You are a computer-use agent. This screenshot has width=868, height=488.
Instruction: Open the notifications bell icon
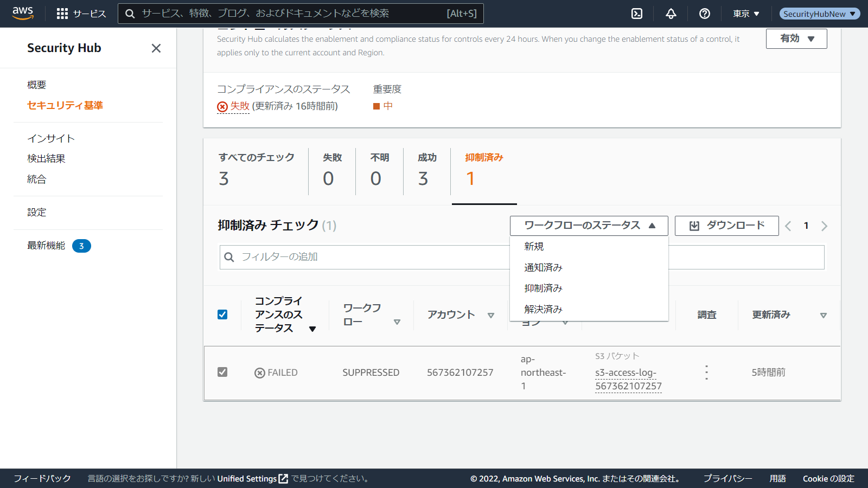(671, 14)
